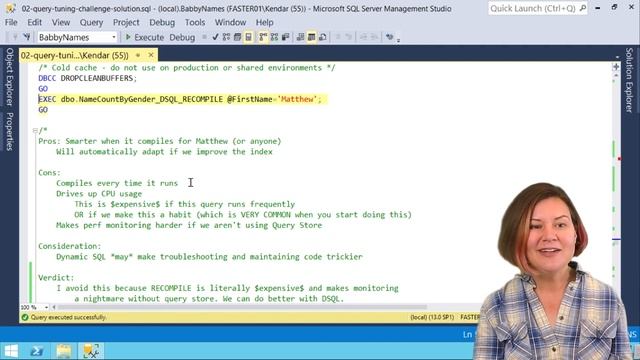Switch to Results to Text
640x360 pixels.
click(x=300, y=37)
